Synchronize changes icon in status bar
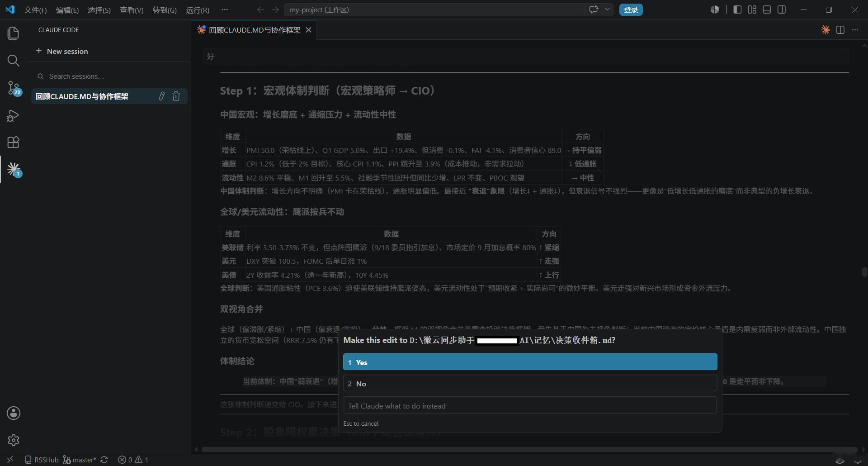The width and height of the screenshot is (868, 466). 104,460
